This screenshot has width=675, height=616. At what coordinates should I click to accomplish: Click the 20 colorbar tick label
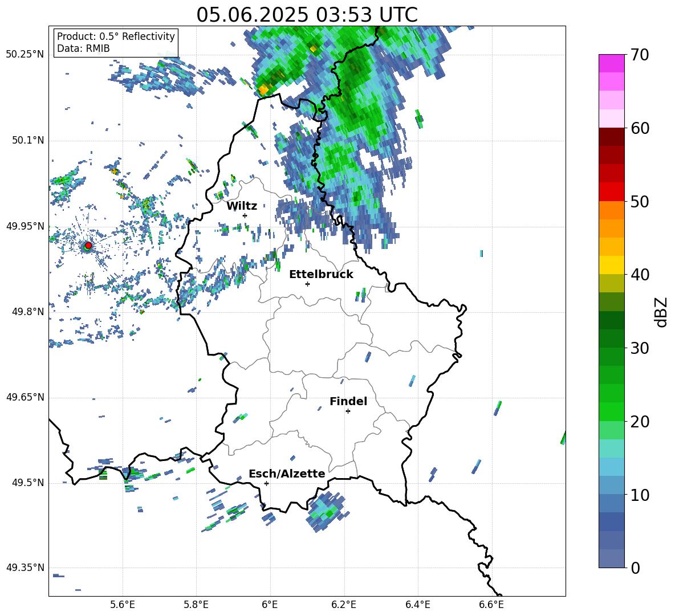[x=640, y=422]
